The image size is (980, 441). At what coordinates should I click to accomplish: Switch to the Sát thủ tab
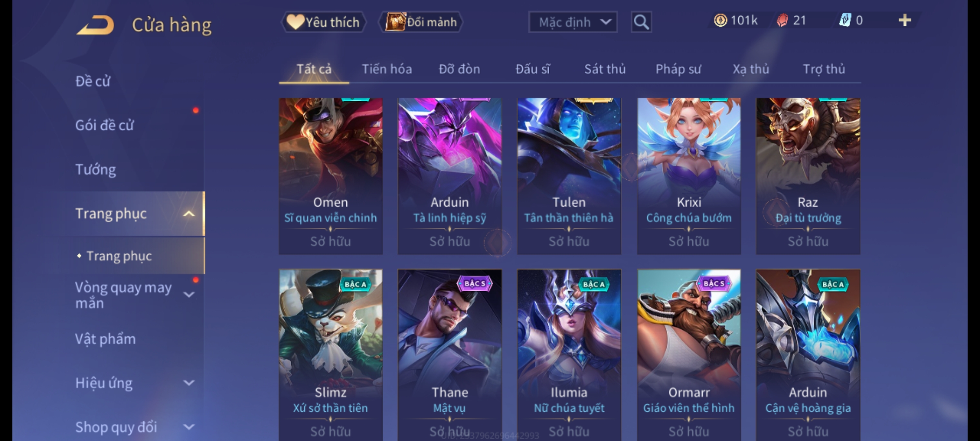click(605, 69)
